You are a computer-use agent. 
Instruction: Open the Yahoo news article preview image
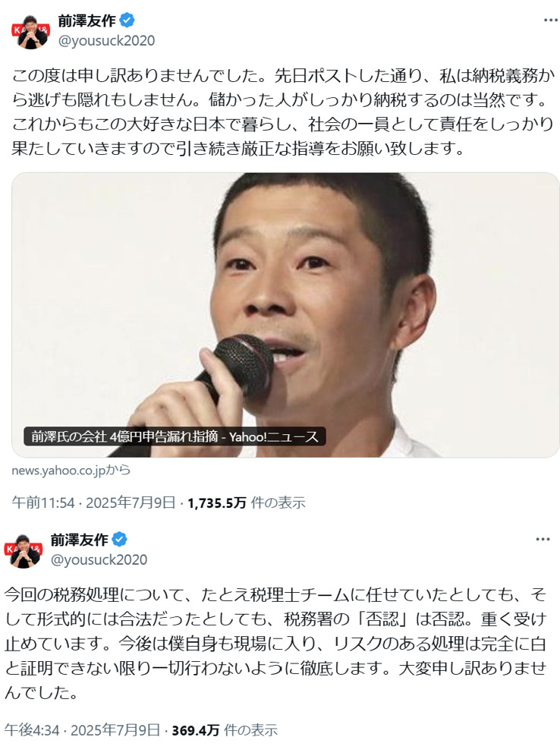pos(285,315)
